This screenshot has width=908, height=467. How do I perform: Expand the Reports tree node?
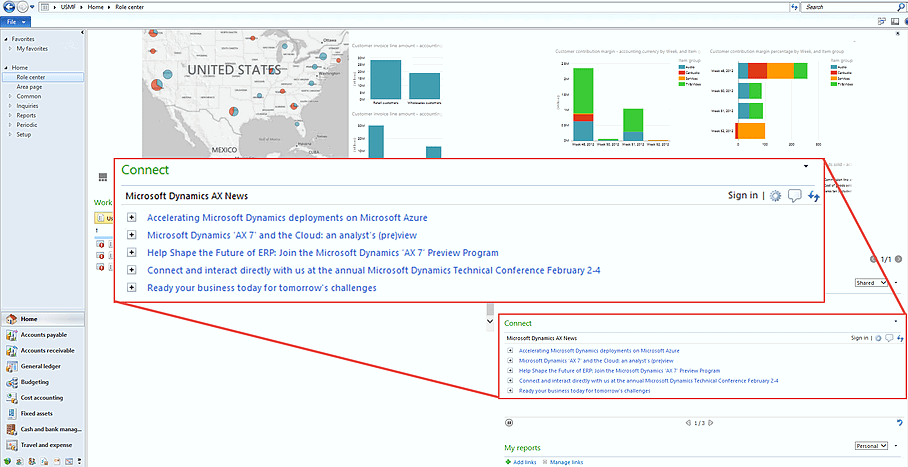pyautogui.click(x=10, y=115)
